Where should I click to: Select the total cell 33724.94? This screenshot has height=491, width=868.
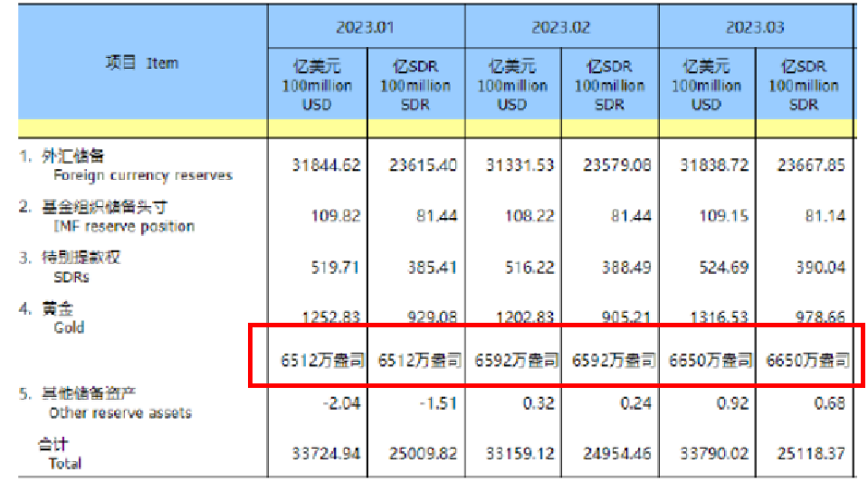point(326,453)
